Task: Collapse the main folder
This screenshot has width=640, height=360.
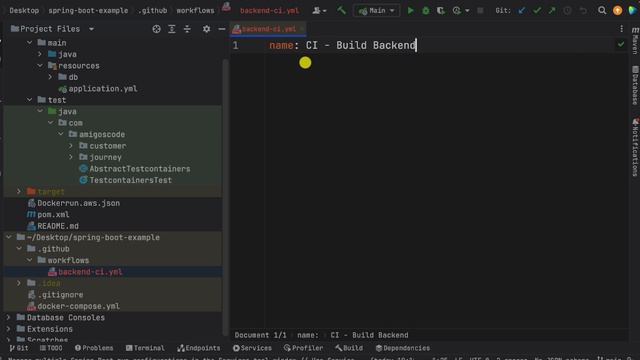Action: (29, 42)
